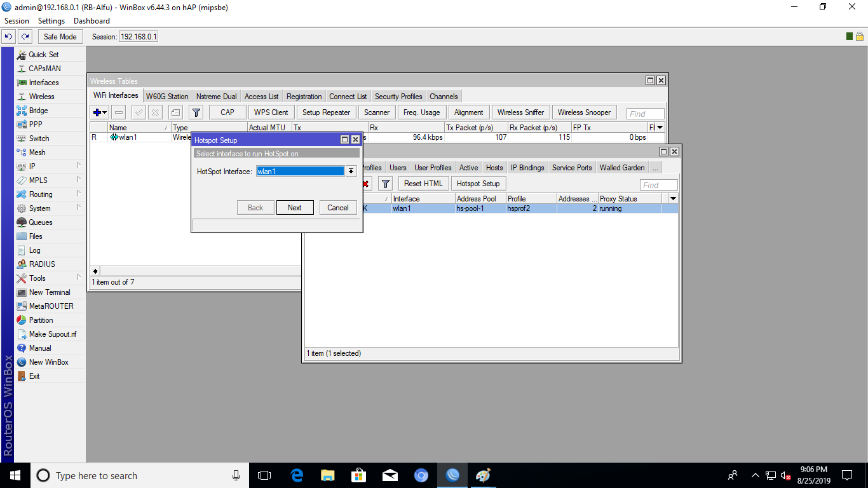Open RADIUS in the sidebar

(42, 264)
